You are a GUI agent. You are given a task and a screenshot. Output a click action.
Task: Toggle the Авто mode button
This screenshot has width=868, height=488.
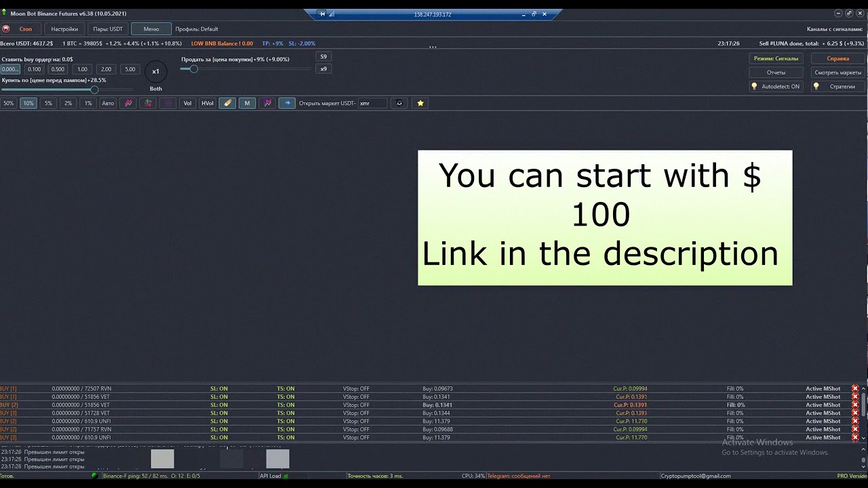108,103
